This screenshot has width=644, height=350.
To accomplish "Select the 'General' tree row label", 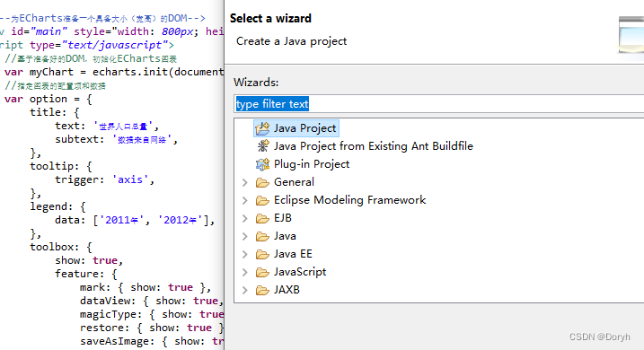I will point(294,182).
